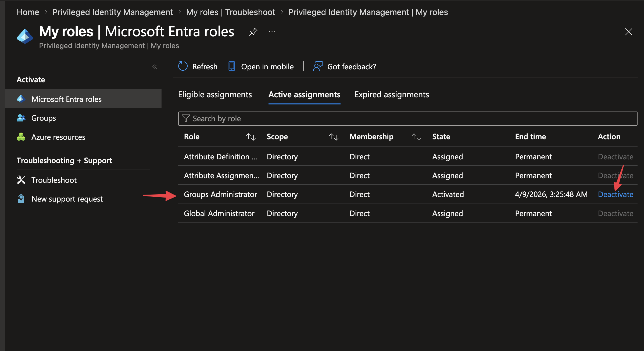
Task: Select the Attribute Assignmen... role cell
Action: [221, 175]
